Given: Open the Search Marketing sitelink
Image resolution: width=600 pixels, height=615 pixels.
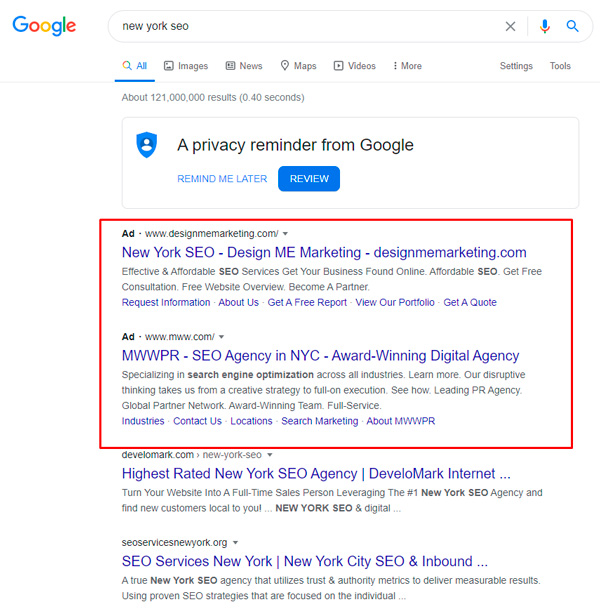Looking at the screenshot, I should point(320,421).
